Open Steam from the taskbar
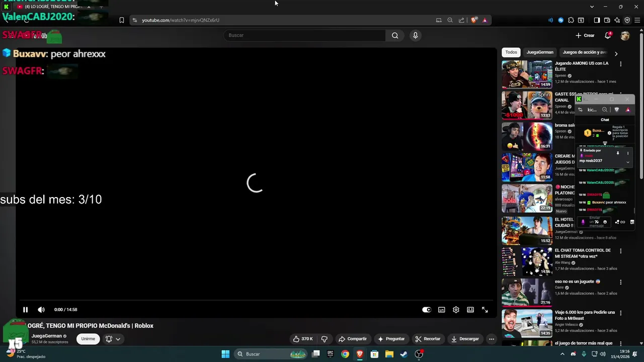Image resolution: width=644 pixels, height=362 pixels. point(404,354)
